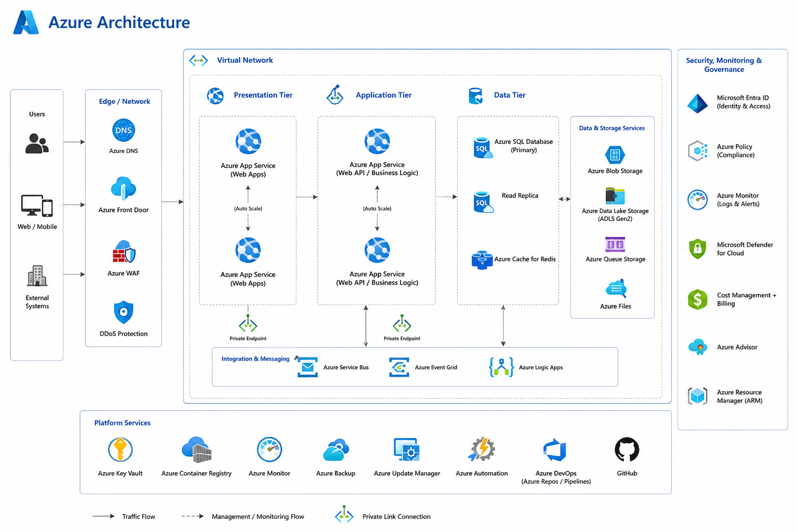
Task: Select the GitHub logo icon
Action: 627,449
